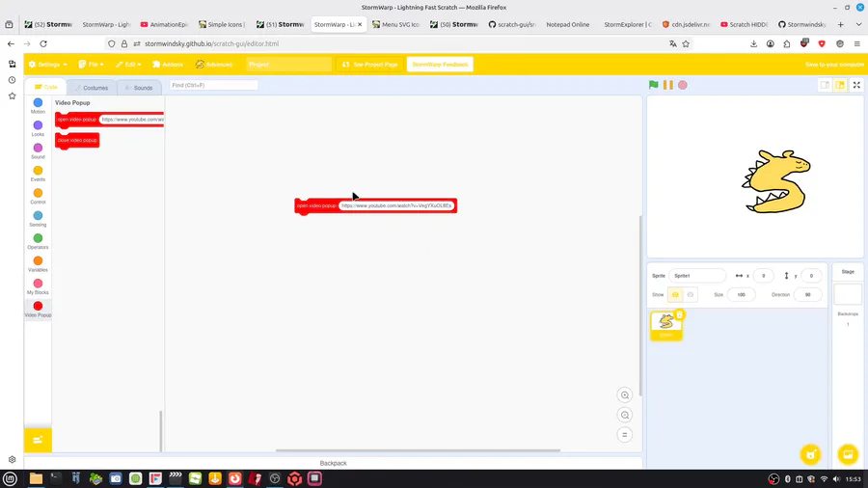The height and width of the screenshot is (488, 868).
Task: Enter full screen stage mode
Action: coord(856,85)
